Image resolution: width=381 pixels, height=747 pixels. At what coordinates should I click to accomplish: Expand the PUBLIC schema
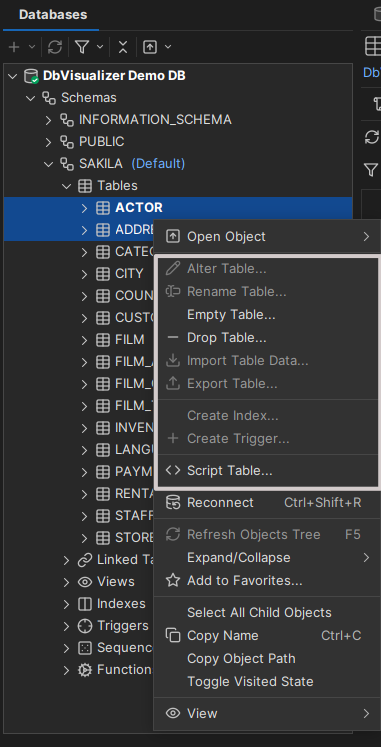point(48,142)
